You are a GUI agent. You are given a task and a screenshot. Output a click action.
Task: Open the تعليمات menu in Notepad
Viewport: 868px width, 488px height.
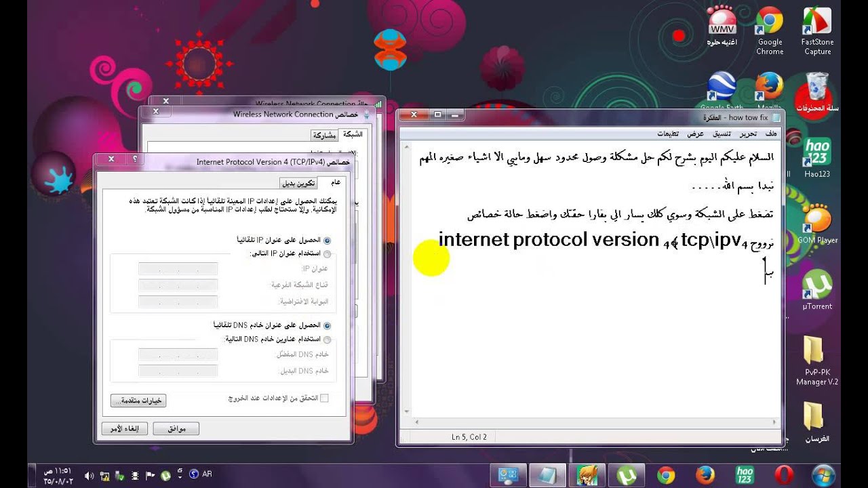(x=668, y=134)
